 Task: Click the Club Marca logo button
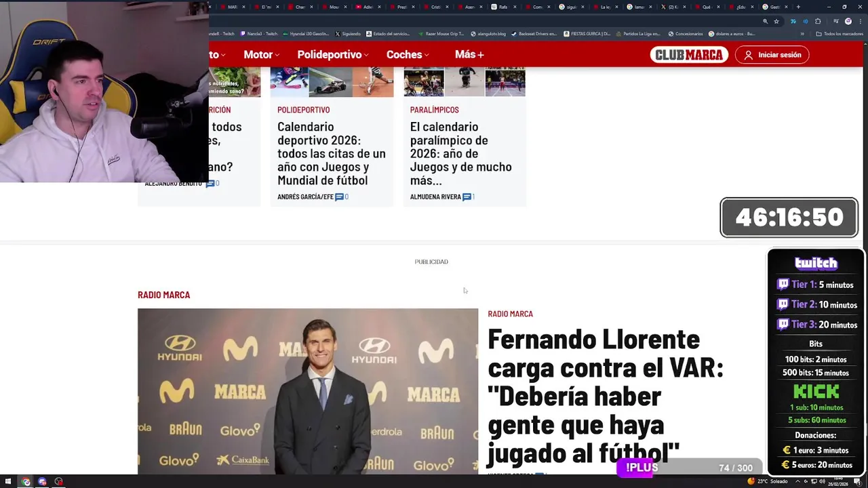coord(689,55)
